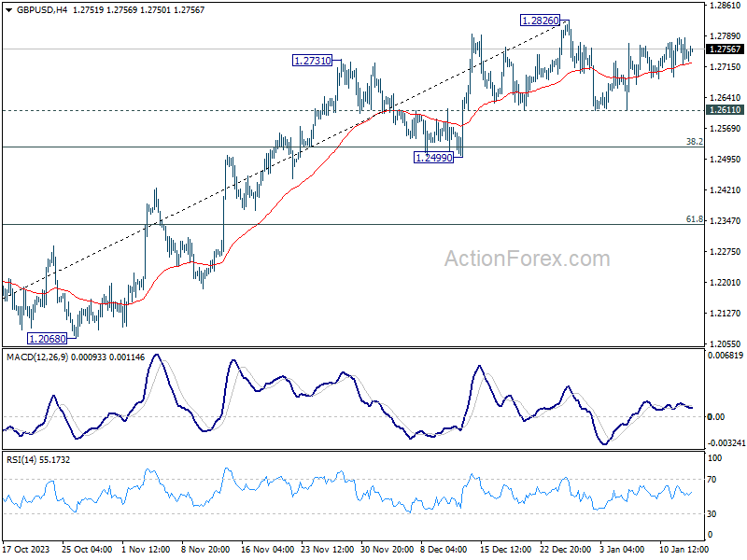
Task: Click the RSI 30 level label
Action: point(712,514)
